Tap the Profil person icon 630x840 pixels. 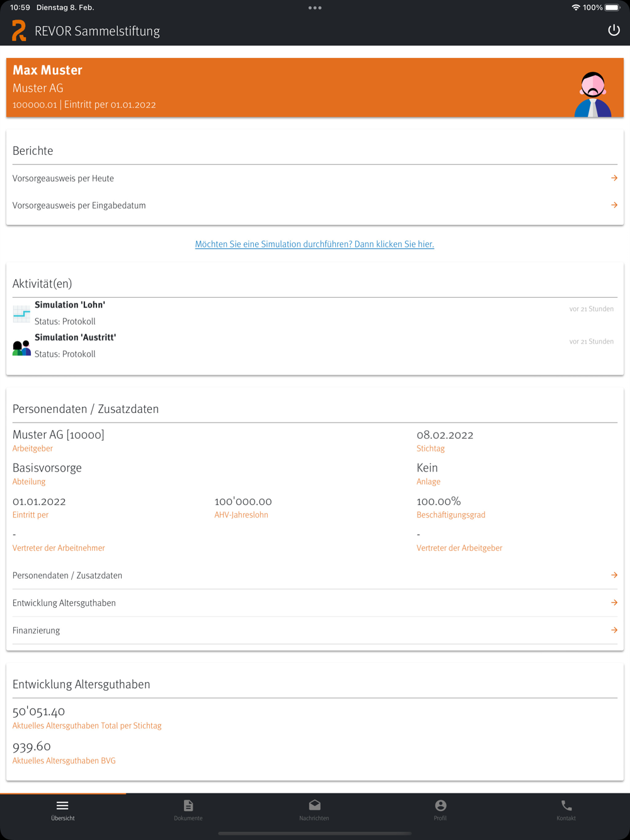[440, 805]
